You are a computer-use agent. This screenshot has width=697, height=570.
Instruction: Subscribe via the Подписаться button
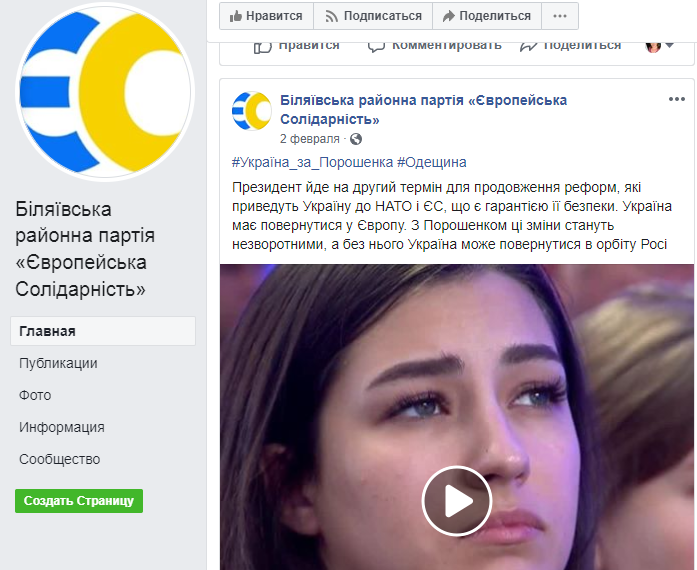[373, 16]
